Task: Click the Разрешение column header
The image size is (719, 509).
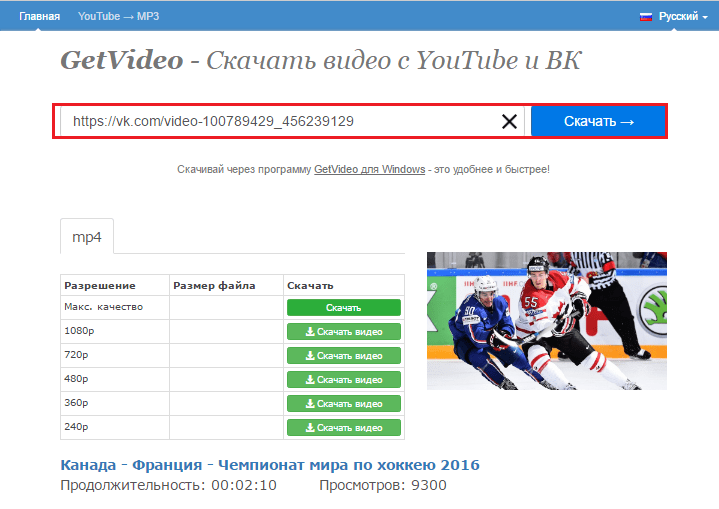Action: (100, 286)
